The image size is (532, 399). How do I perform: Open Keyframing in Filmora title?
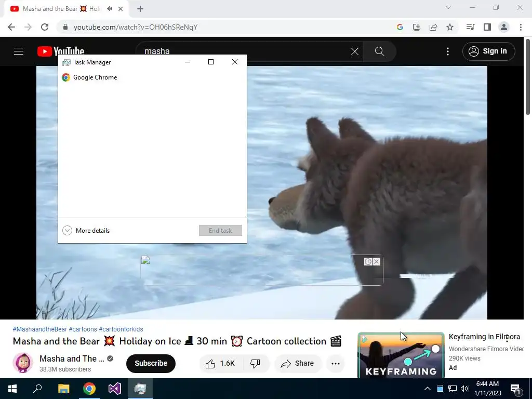coord(484,337)
